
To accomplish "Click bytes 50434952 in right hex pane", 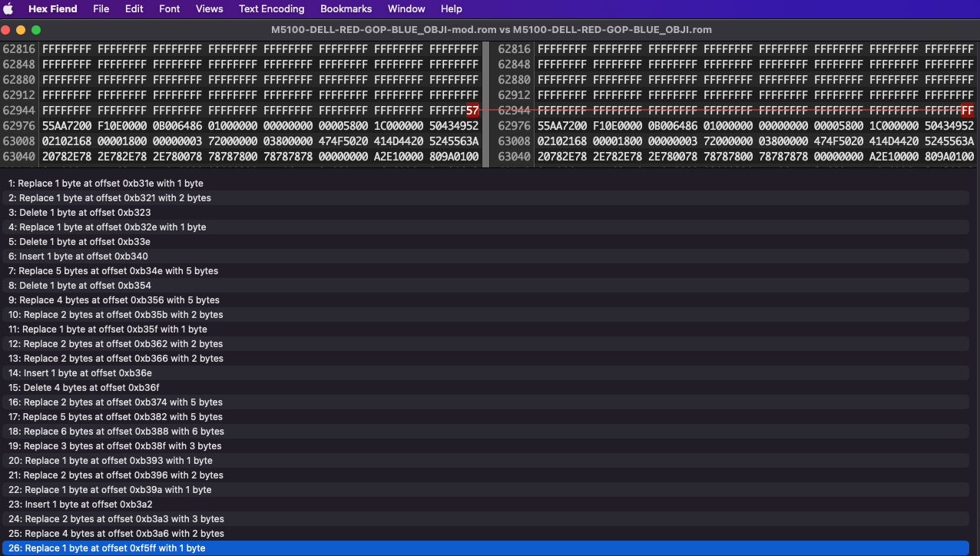I will click(x=949, y=126).
